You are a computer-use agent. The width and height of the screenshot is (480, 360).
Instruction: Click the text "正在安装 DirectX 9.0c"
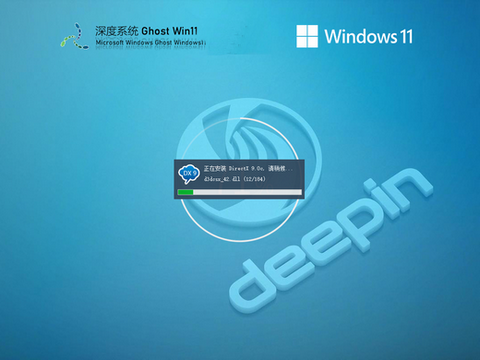234,169
